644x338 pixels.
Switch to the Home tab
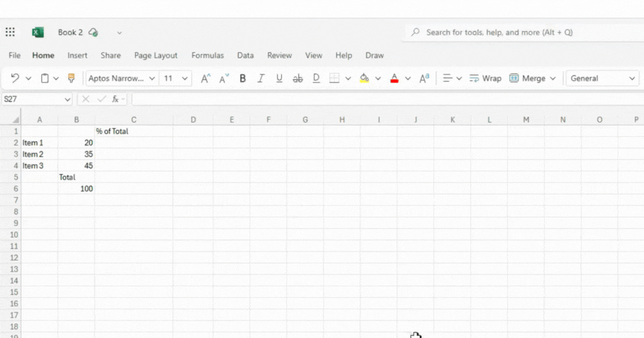tap(43, 56)
